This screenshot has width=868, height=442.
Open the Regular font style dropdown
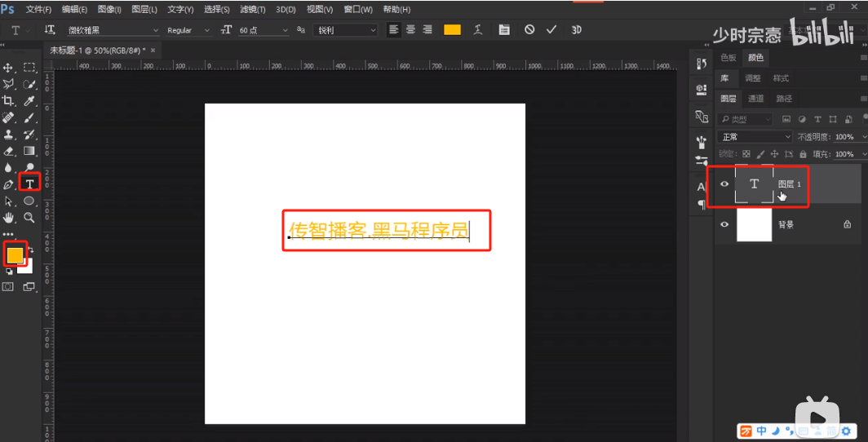188,30
